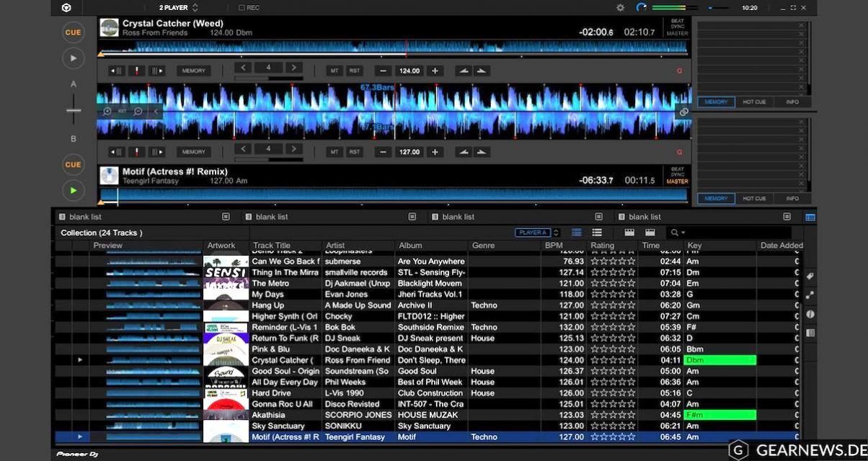Open the tag panel icon in right sidebar
868x461 pixels.
click(x=810, y=277)
